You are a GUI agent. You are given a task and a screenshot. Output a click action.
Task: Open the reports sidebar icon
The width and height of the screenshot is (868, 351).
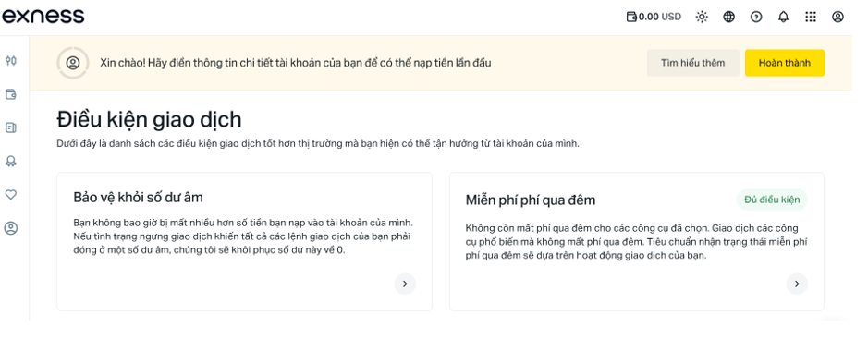[x=10, y=127]
